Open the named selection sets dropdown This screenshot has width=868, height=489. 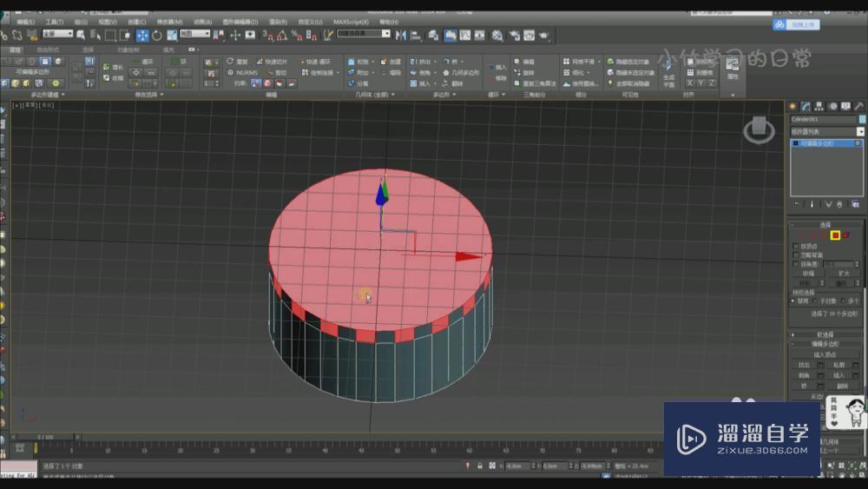pos(364,34)
